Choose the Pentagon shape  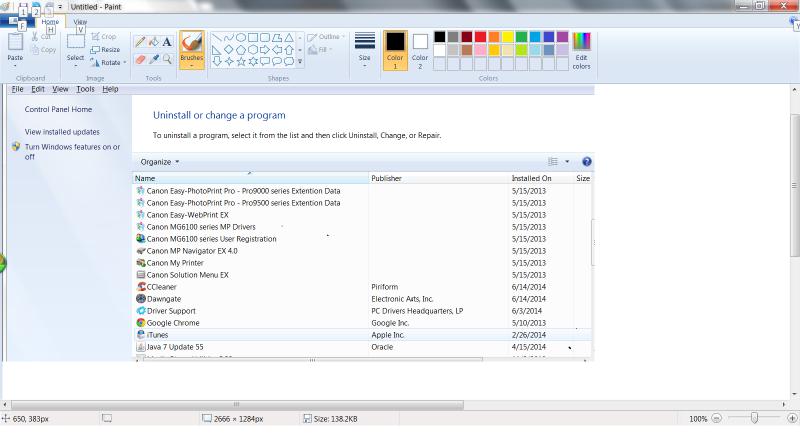coord(241,50)
